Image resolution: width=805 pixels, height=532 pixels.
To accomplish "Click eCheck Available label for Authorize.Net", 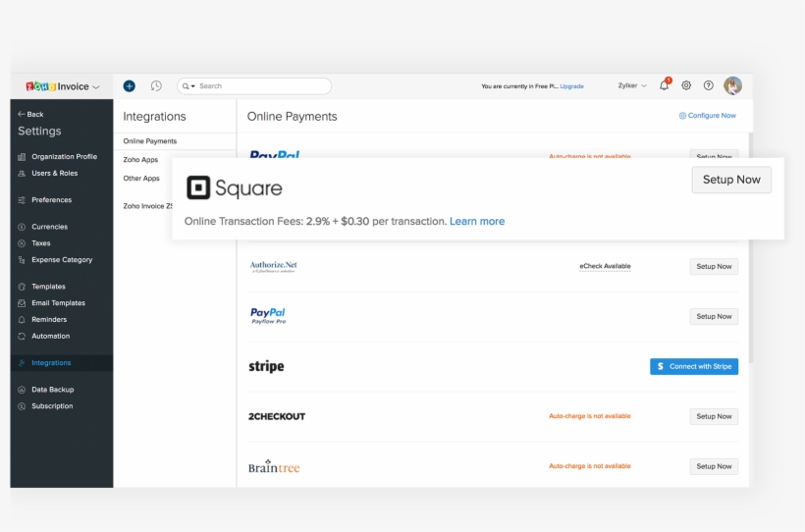I will [x=605, y=266].
